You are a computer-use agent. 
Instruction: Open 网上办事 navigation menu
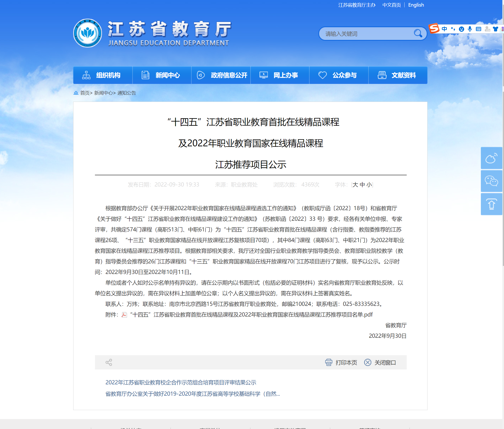[280, 75]
